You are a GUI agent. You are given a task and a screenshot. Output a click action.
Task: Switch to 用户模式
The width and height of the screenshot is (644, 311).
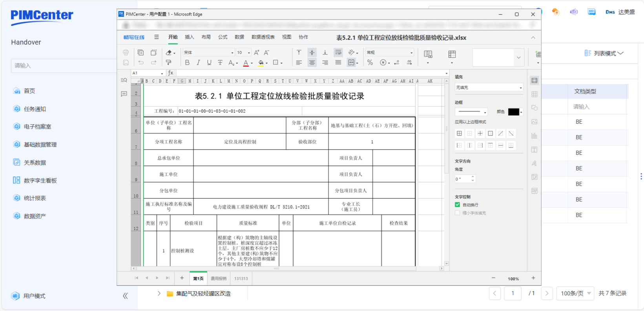[x=28, y=296]
